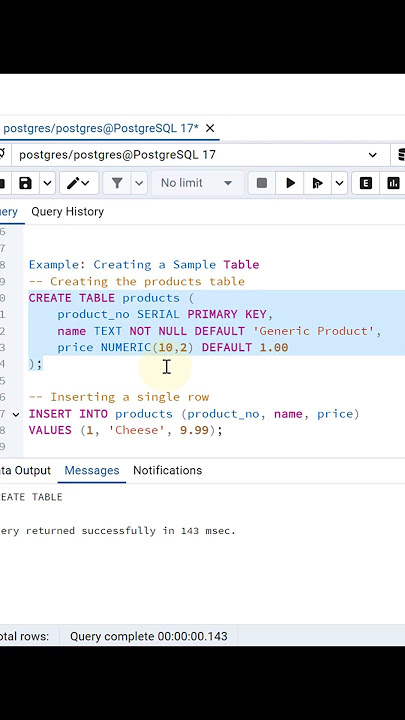Switch to the Query History tab
This screenshot has width=405, height=720.
68,212
